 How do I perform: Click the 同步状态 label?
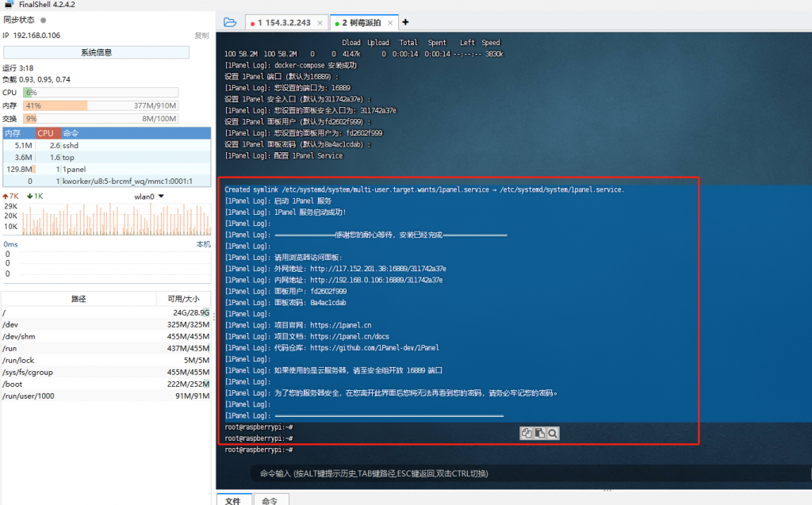pos(19,20)
